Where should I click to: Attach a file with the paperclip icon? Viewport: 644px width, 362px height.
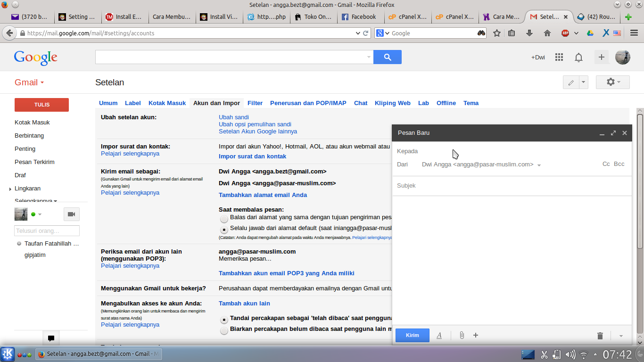point(462,336)
